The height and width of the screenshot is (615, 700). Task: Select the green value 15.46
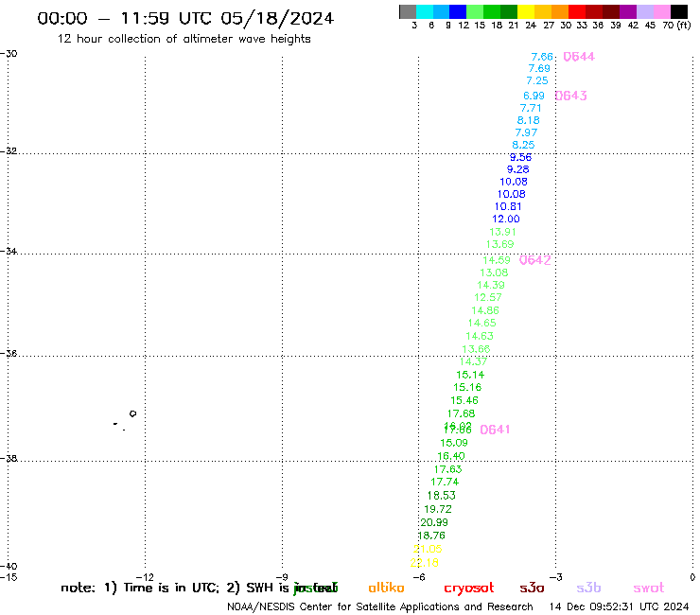[464, 400]
